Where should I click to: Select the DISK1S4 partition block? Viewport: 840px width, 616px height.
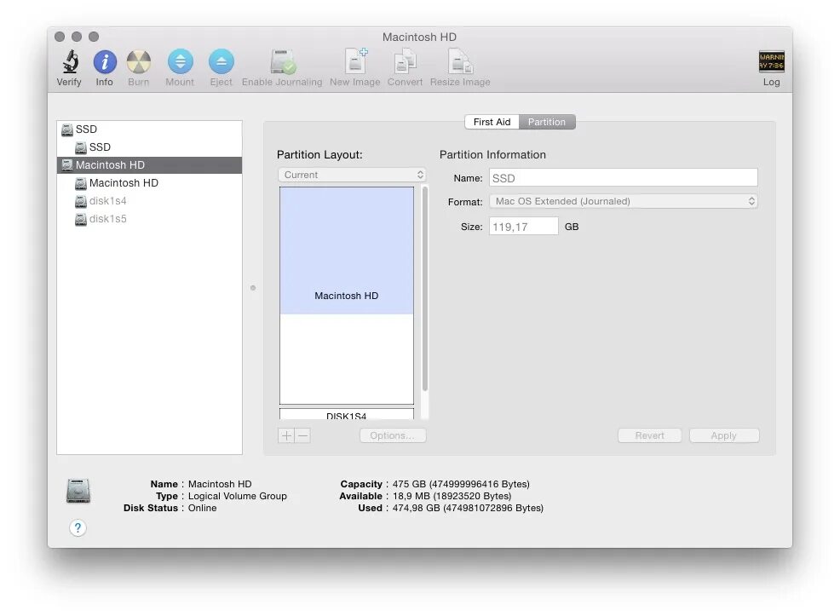347,415
